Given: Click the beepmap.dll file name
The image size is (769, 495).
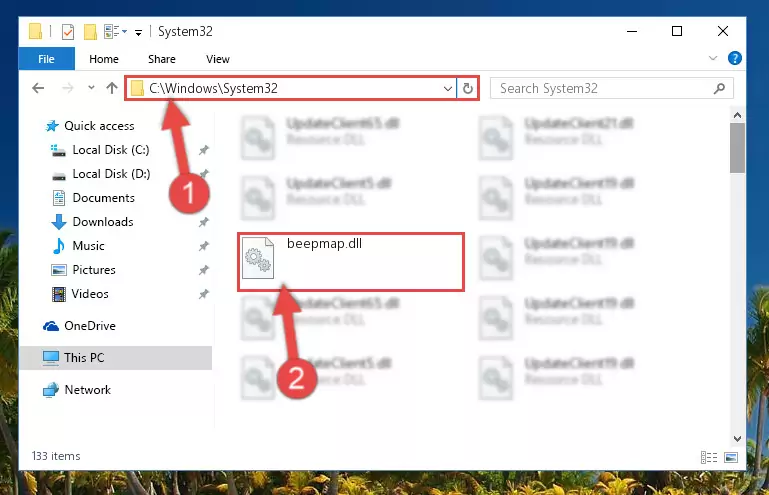Looking at the screenshot, I should coord(324,243).
